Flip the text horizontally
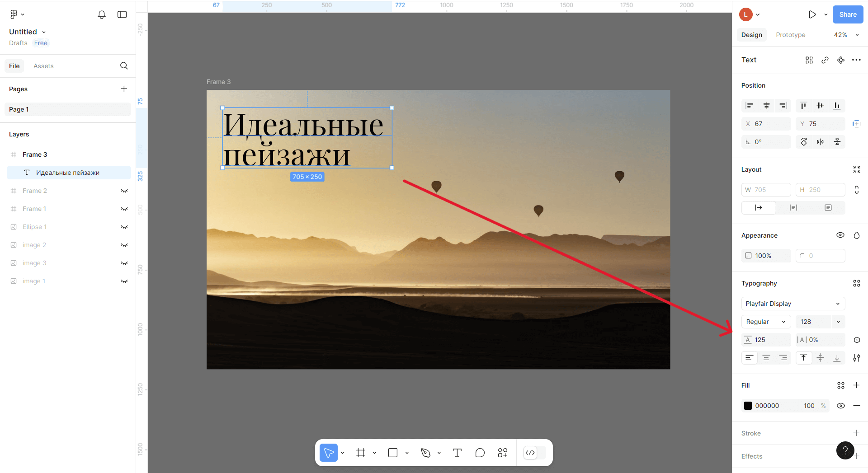868x473 pixels. coord(820,142)
